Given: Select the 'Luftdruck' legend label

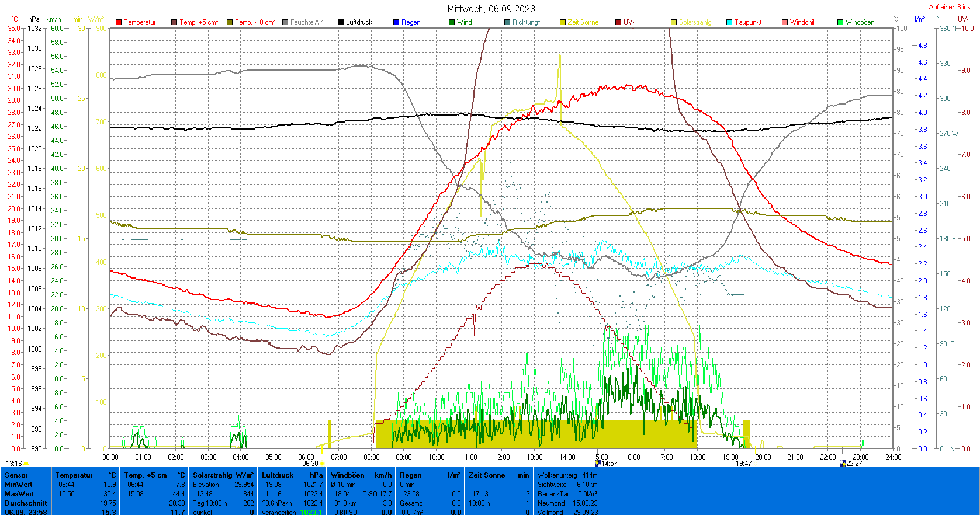Looking at the screenshot, I should click(359, 22).
